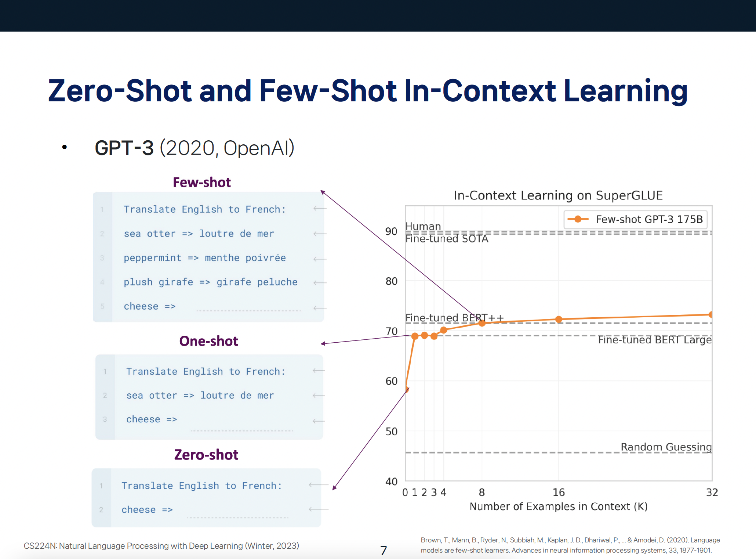Click the blank answer line after Few-shot 'cheese =>'
This screenshot has width=756, height=559.
pyautogui.click(x=248, y=310)
